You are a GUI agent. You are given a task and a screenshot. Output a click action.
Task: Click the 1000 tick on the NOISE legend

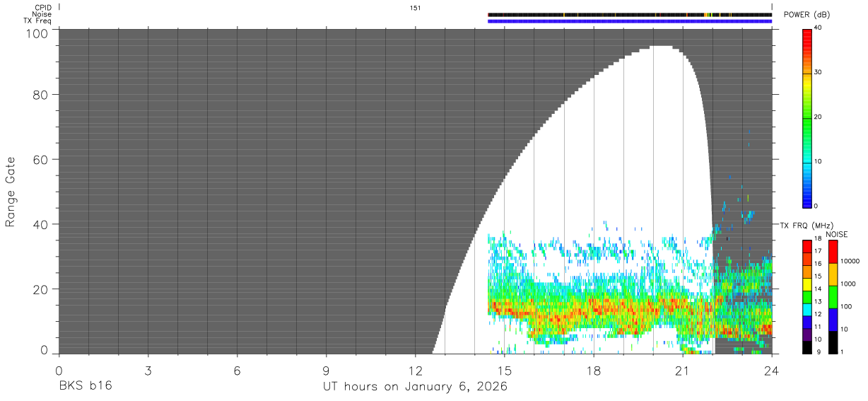[848, 284]
